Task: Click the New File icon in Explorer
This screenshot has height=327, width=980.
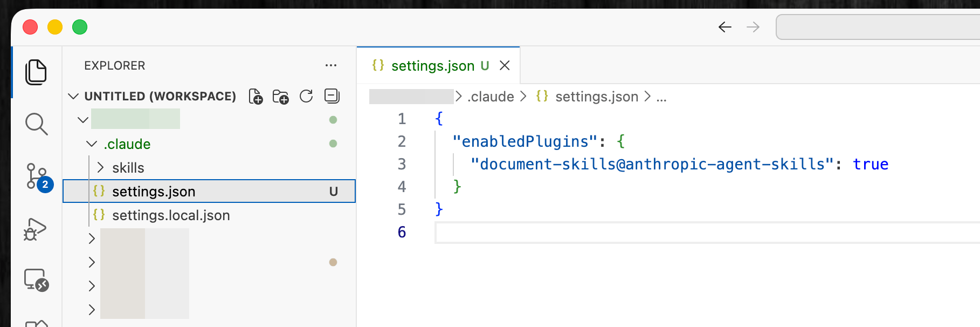Action: click(256, 97)
